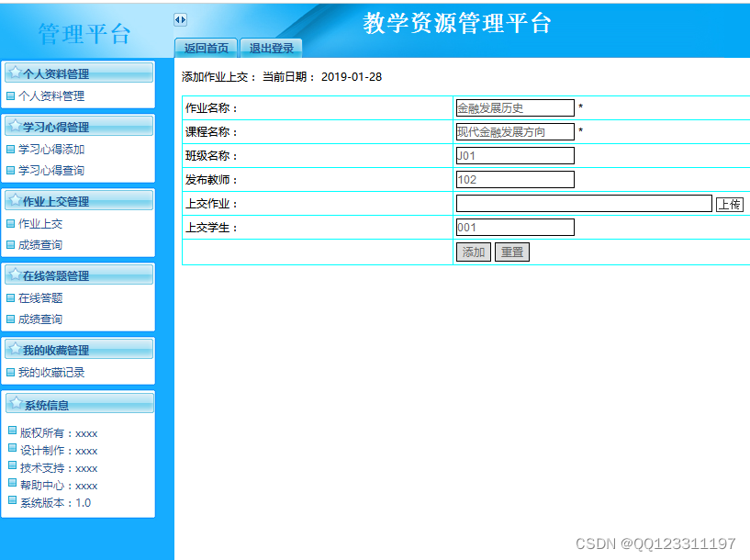Open the 返回首页 tab
This screenshot has width=750, height=560.
(207, 48)
